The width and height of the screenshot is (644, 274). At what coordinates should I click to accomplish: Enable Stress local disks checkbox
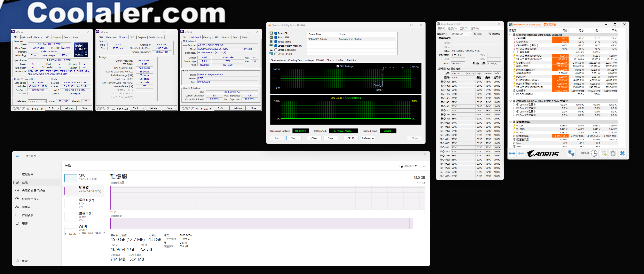[276, 50]
